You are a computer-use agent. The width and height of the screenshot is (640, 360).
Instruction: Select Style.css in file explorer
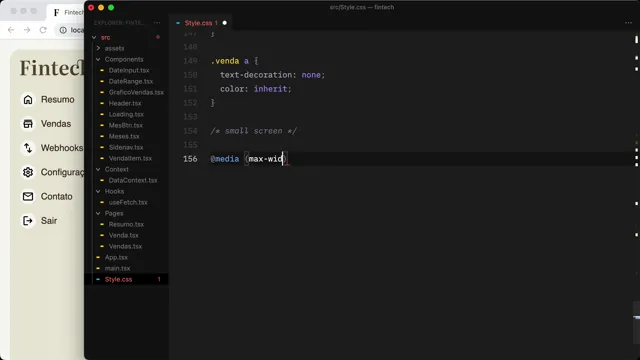[126, 279]
